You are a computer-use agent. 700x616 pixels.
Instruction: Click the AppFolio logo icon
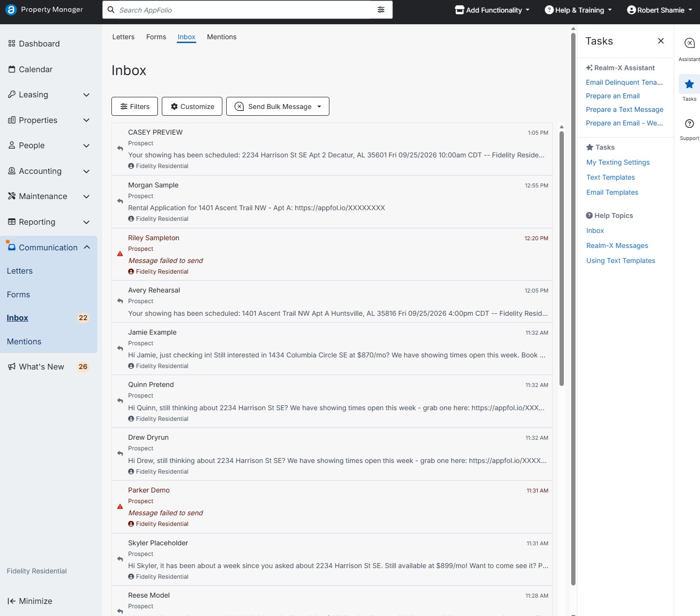(11, 10)
